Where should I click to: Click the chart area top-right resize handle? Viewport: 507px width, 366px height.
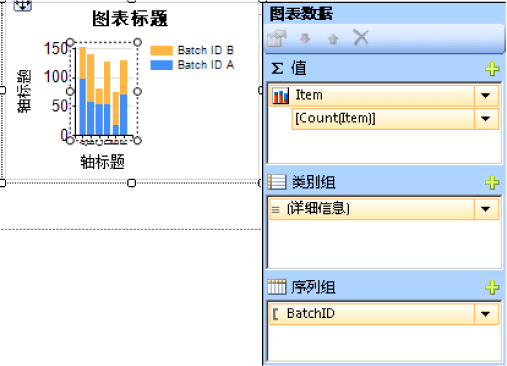coord(137,42)
